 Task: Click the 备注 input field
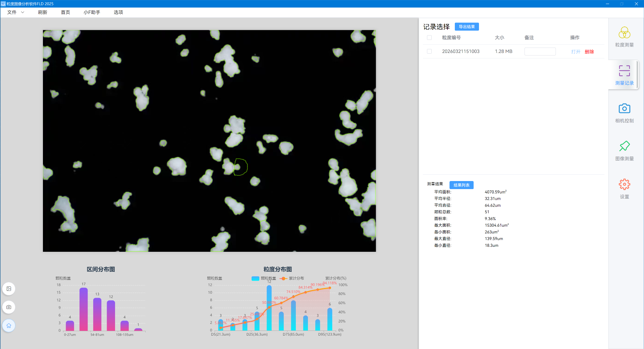point(540,51)
